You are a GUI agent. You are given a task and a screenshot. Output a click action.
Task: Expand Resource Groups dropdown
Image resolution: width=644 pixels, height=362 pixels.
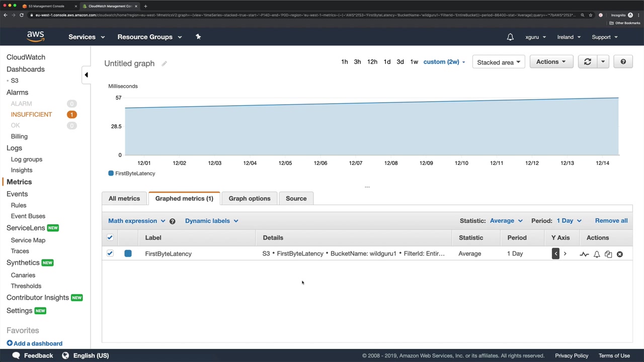click(x=149, y=37)
